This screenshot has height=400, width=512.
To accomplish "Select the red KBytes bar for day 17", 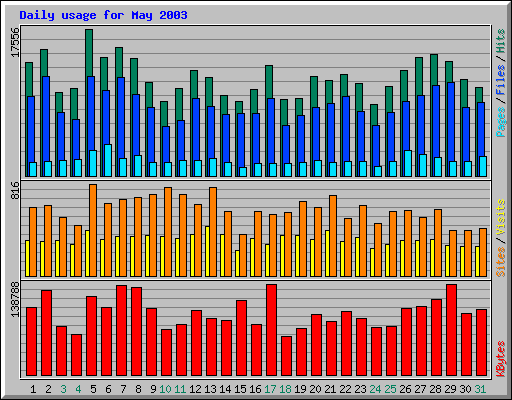I will (x=271, y=330).
